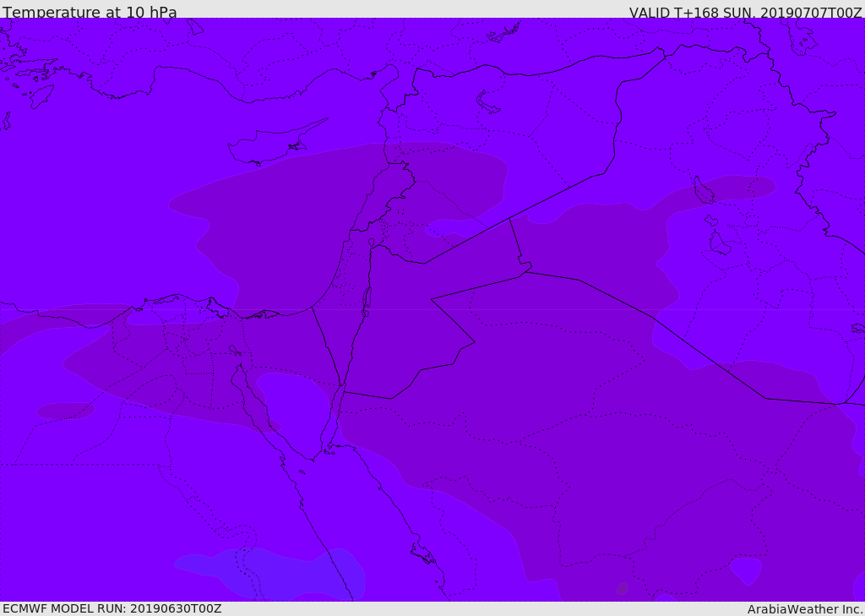Click the 'Temperature at 10 hPa' title
The width and height of the screenshot is (865, 616).
pyautogui.click(x=90, y=12)
